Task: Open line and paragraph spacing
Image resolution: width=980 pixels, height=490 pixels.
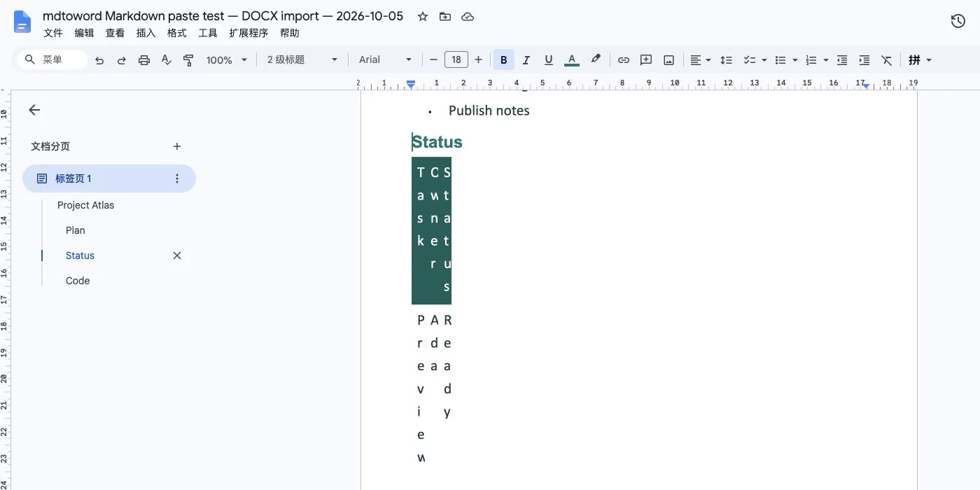Action: tap(727, 60)
